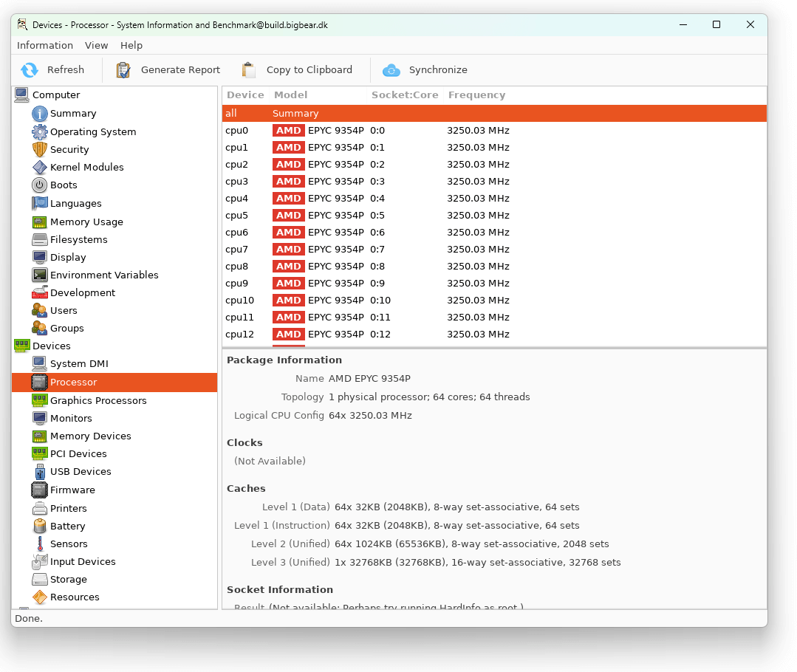
Task: Select the Security shield icon
Action: [40, 149]
